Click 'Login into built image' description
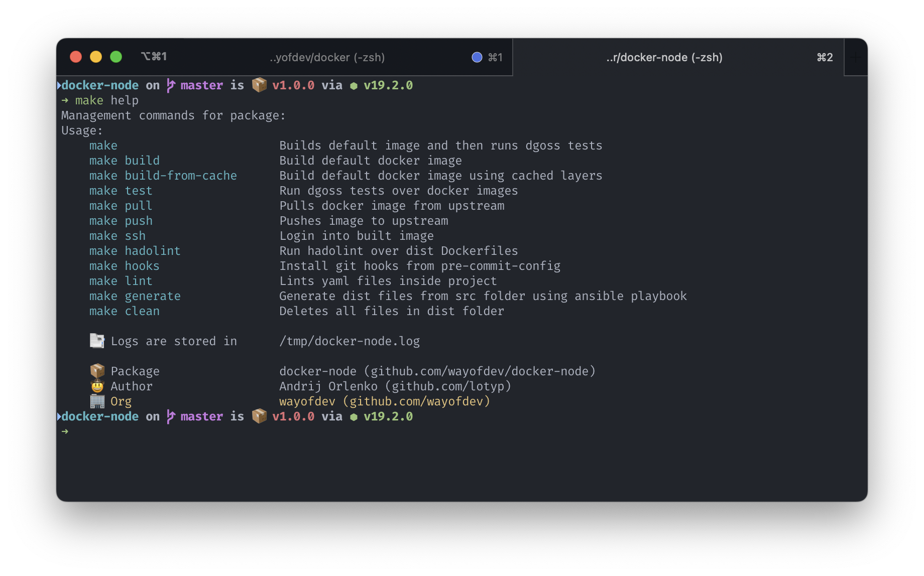This screenshot has width=924, height=576. [x=357, y=236]
